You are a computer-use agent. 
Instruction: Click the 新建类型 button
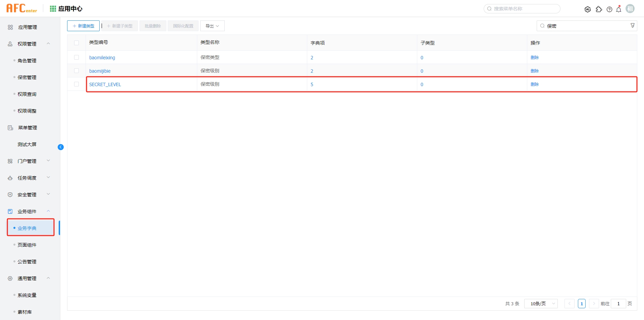(x=83, y=25)
